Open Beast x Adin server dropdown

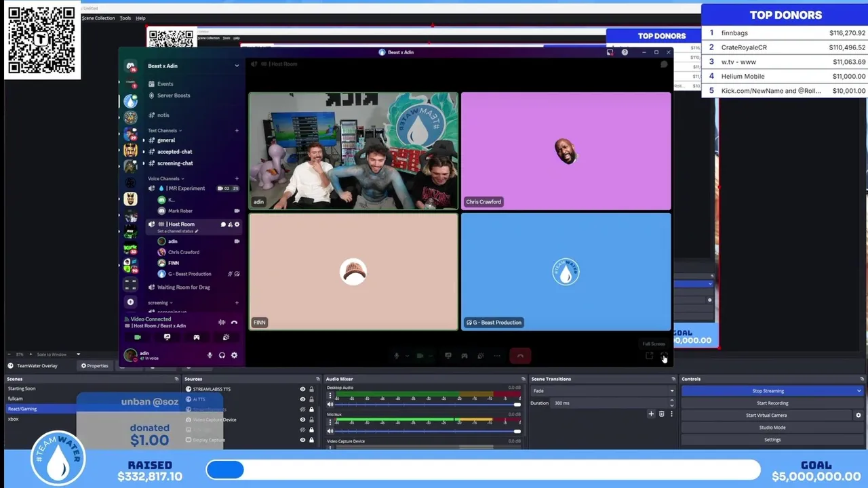point(237,66)
